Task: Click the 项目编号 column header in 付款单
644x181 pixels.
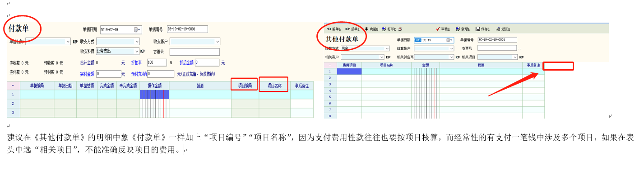Action: [x=245, y=85]
